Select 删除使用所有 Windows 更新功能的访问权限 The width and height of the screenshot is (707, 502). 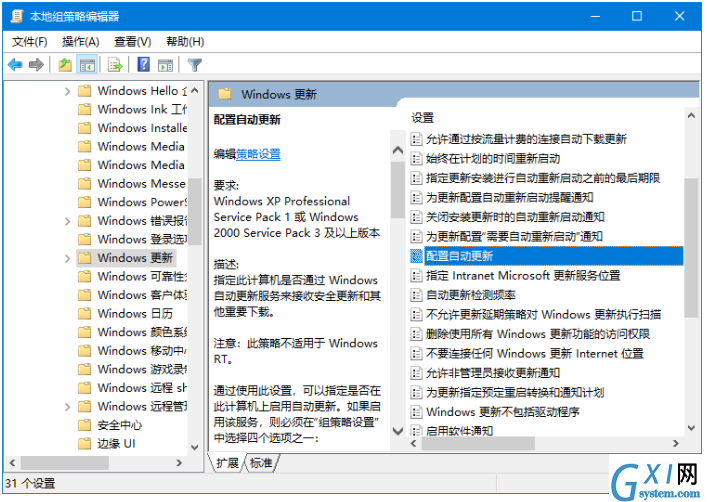pyautogui.click(x=537, y=334)
